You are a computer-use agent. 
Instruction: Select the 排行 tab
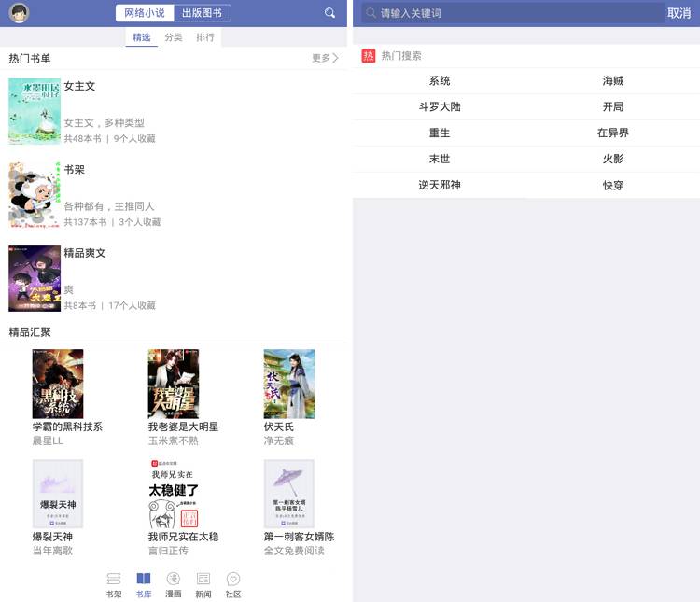205,37
